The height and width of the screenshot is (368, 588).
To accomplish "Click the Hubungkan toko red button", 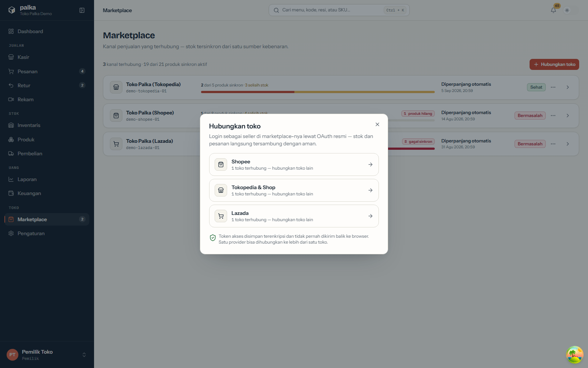I will [x=554, y=64].
